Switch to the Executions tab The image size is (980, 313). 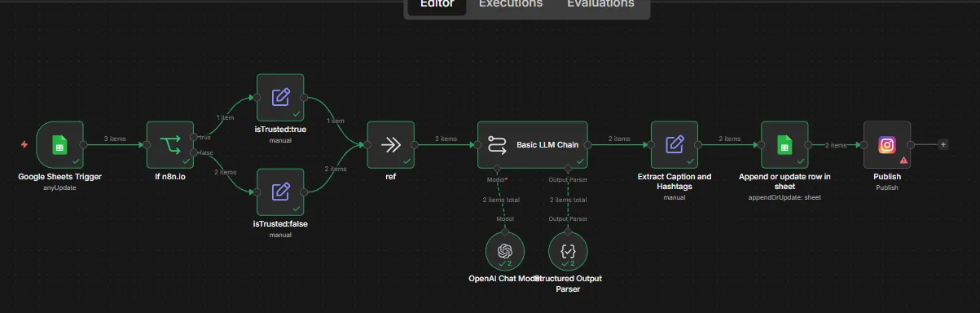click(x=511, y=4)
